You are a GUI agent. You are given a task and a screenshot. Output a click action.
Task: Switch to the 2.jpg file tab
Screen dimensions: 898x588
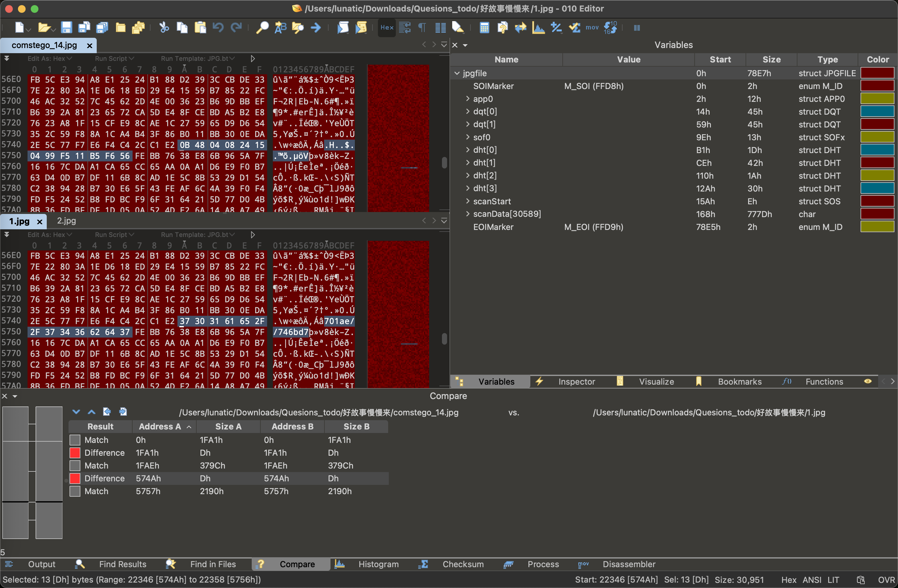[66, 221]
